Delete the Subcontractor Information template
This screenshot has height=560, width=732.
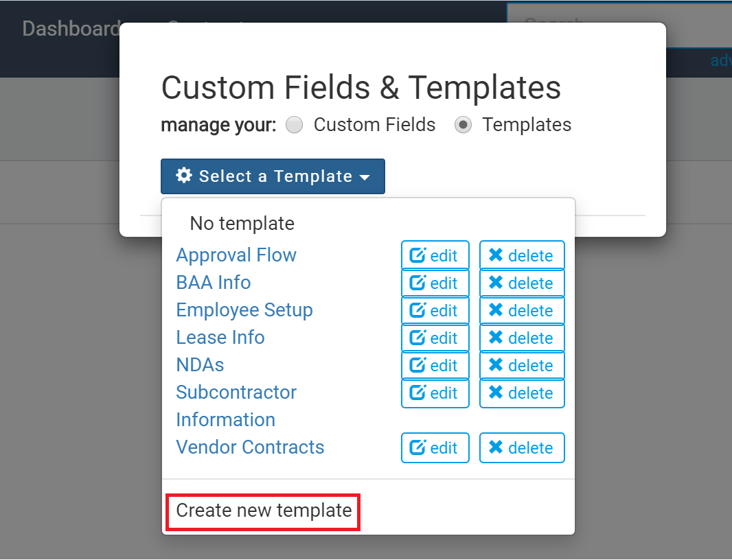(522, 393)
